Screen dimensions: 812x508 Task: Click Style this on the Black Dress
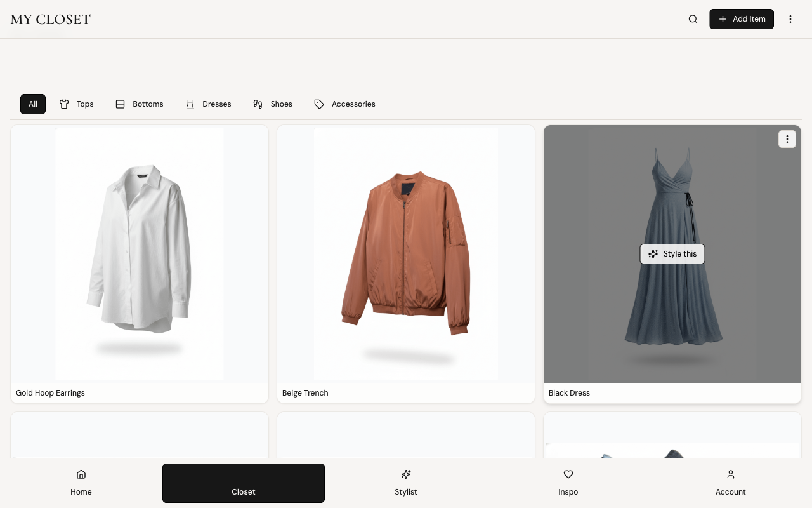[x=672, y=254]
